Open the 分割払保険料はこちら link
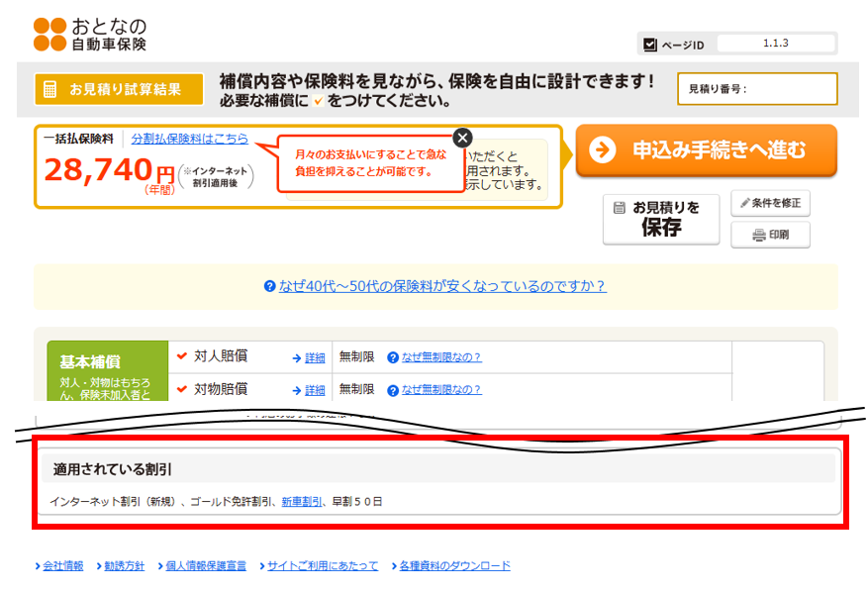The image size is (868, 592). (x=189, y=139)
